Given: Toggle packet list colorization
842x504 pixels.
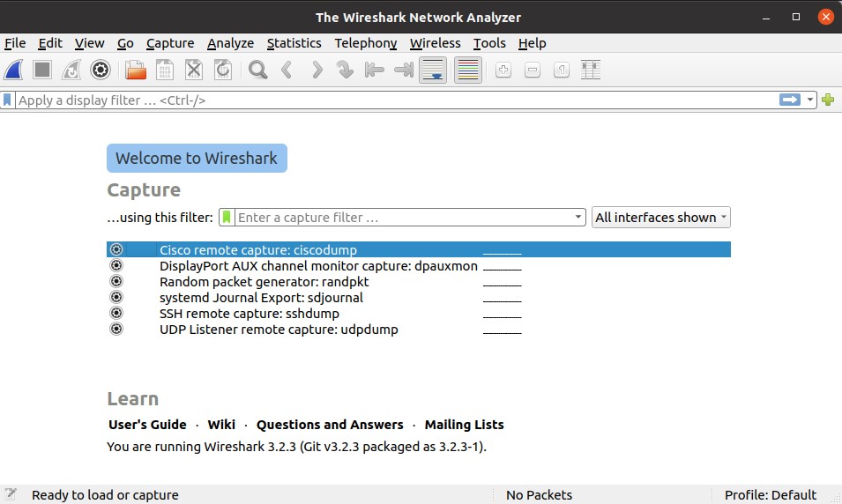Looking at the screenshot, I should click(x=467, y=70).
